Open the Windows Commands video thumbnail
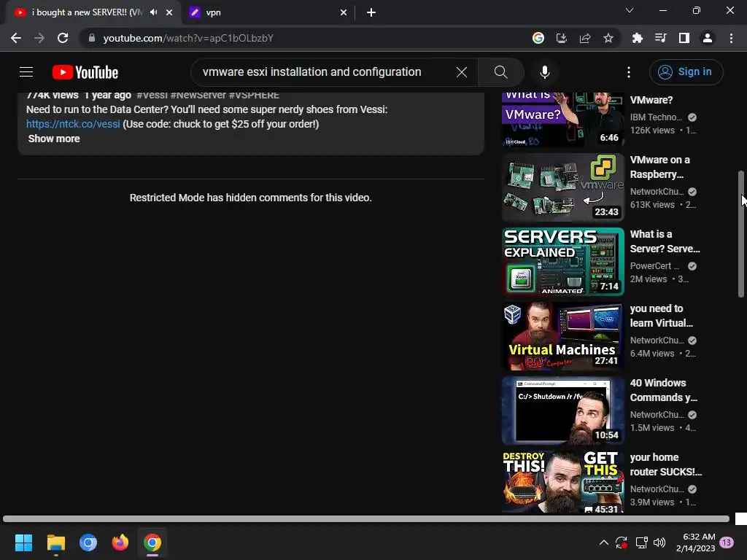The image size is (747, 560). pos(562,411)
